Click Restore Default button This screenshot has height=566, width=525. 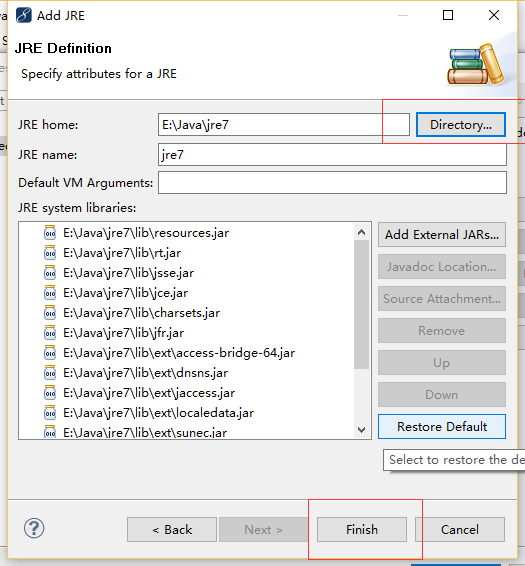[442, 427]
